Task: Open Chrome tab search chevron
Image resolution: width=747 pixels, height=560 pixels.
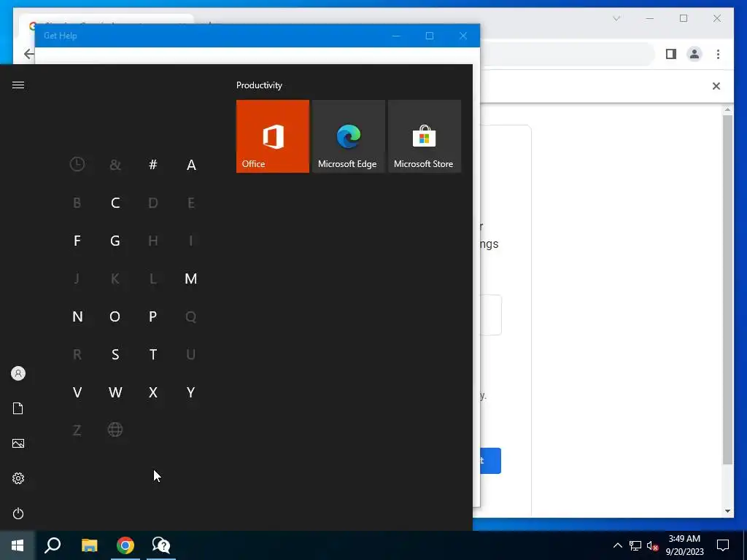Action: point(616,18)
